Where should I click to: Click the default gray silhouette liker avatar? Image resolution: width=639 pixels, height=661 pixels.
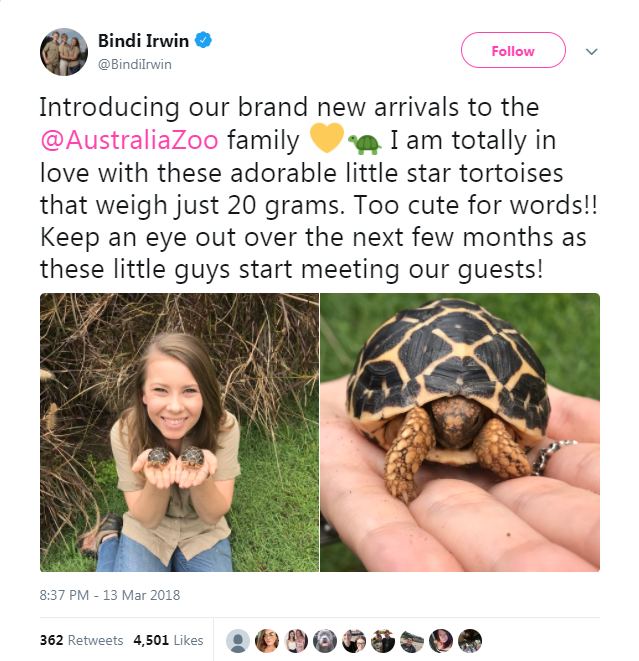(x=238, y=640)
